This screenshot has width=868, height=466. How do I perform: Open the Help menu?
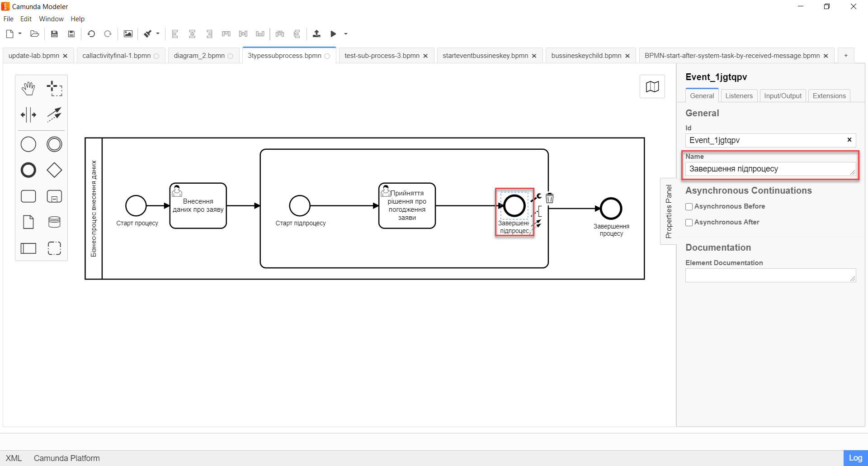point(78,19)
